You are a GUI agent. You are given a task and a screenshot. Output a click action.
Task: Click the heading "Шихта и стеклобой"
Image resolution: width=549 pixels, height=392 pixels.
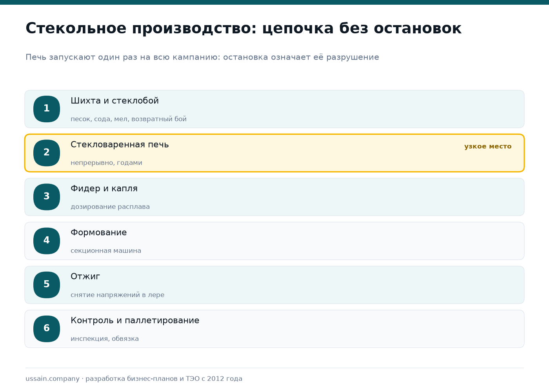(115, 101)
